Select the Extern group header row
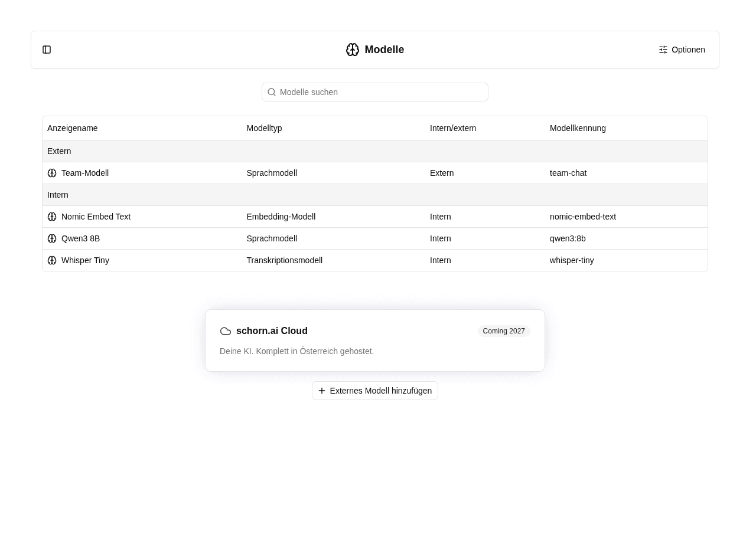 point(375,151)
